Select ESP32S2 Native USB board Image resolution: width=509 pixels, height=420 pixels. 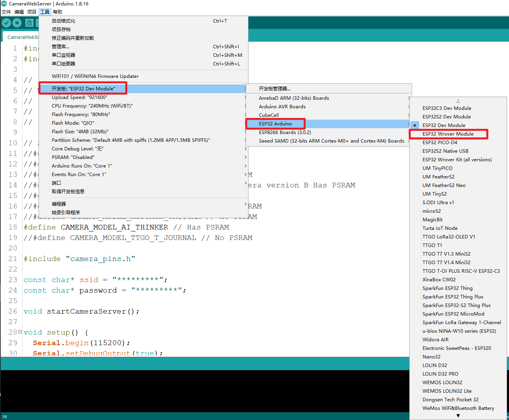point(458,151)
